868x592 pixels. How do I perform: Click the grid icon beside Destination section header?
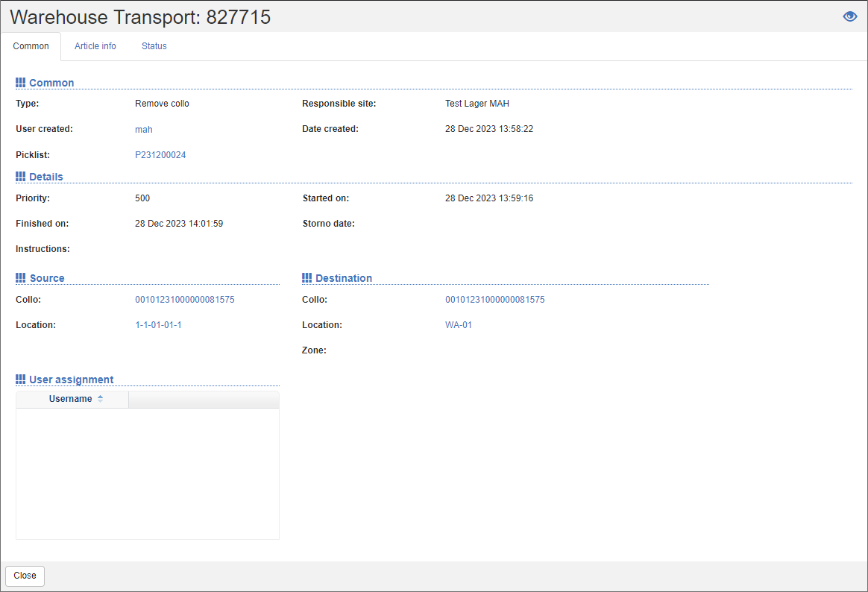pyautogui.click(x=306, y=277)
